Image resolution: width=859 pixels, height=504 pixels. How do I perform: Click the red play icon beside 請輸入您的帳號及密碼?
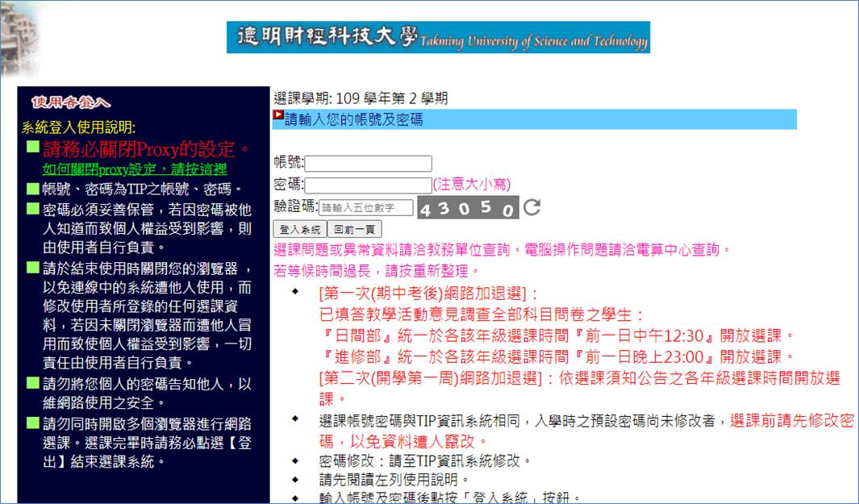pos(278,115)
